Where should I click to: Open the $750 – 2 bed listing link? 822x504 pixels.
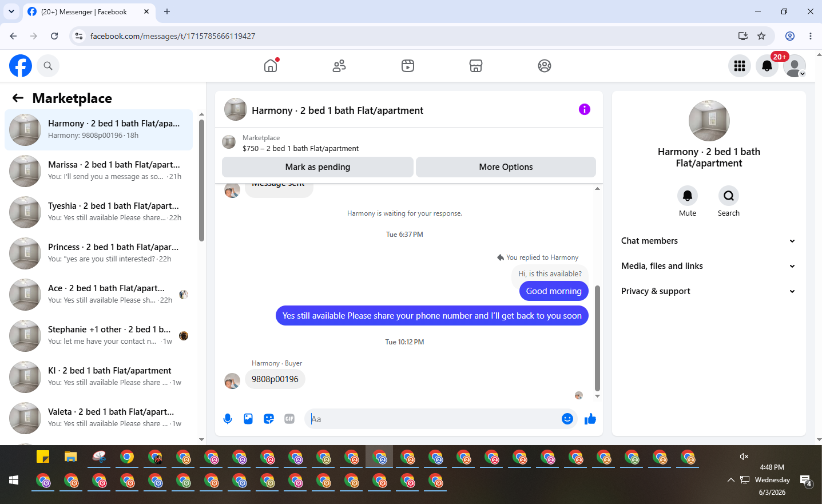click(300, 148)
